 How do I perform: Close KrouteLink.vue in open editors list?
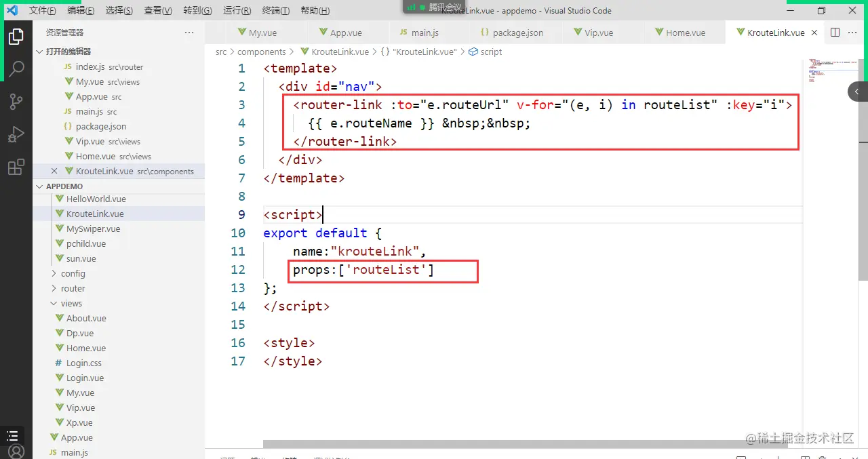coord(54,172)
